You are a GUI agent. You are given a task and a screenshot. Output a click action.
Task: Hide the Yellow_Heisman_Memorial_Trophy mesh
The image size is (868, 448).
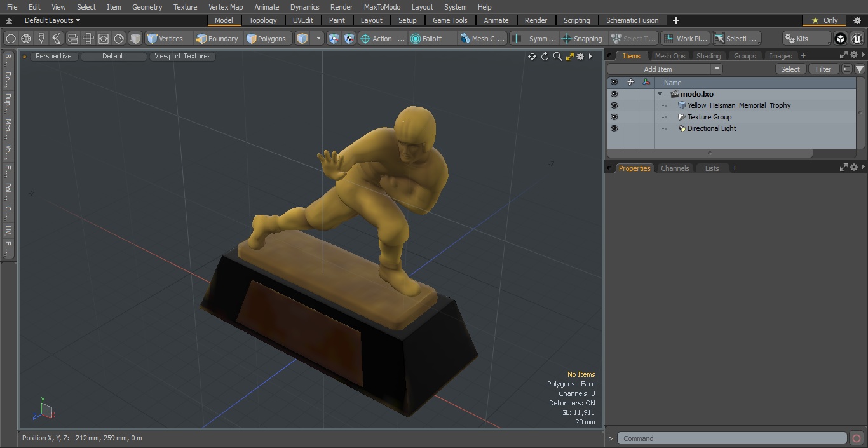614,105
